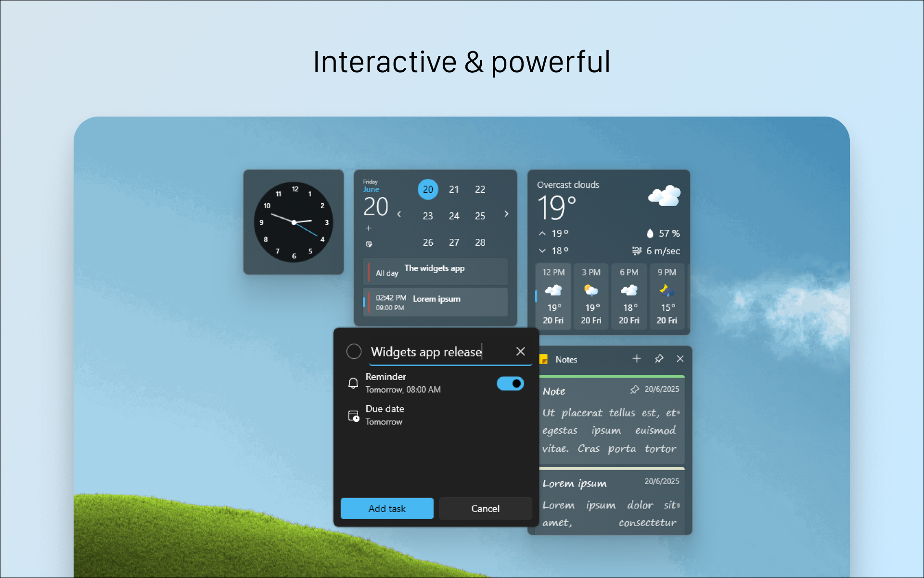Screen dimensions: 924x578
Task: Go to next week with right chevron
Action: [506, 214]
